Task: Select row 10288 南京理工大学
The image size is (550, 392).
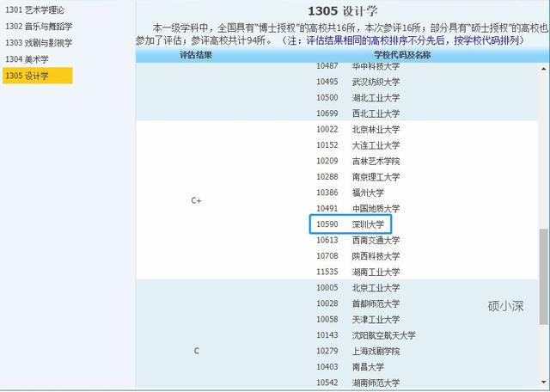Action: click(357, 177)
